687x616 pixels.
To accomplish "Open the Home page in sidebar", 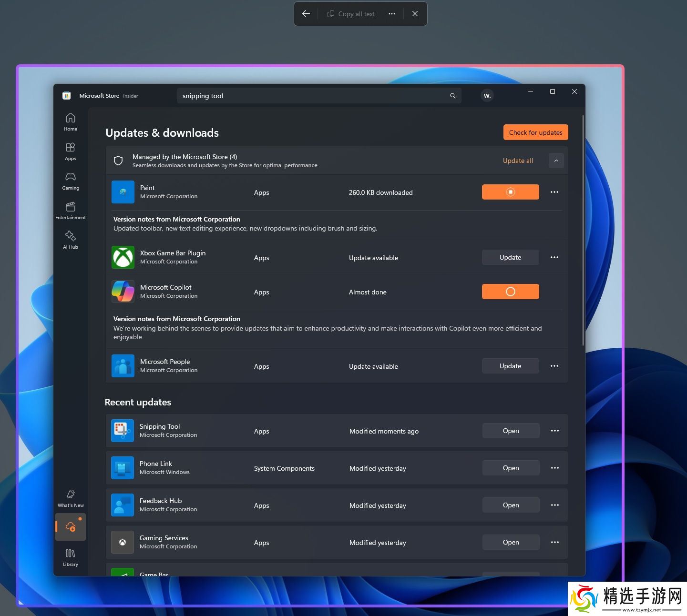I will (71, 121).
